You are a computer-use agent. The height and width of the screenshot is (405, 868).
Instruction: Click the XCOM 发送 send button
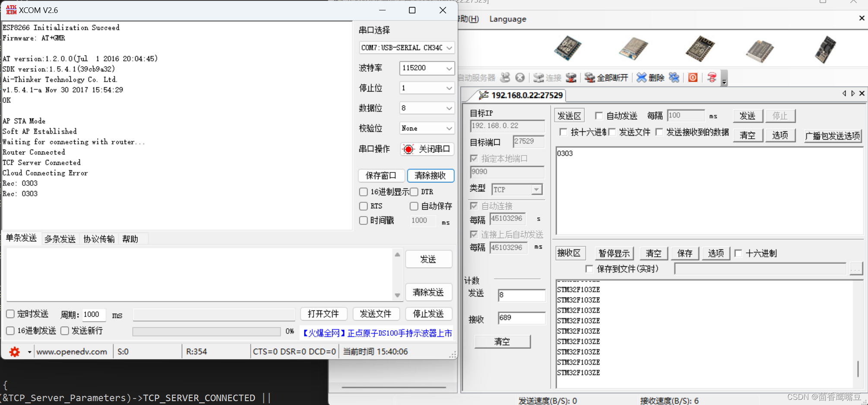pyautogui.click(x=428, y=259)
